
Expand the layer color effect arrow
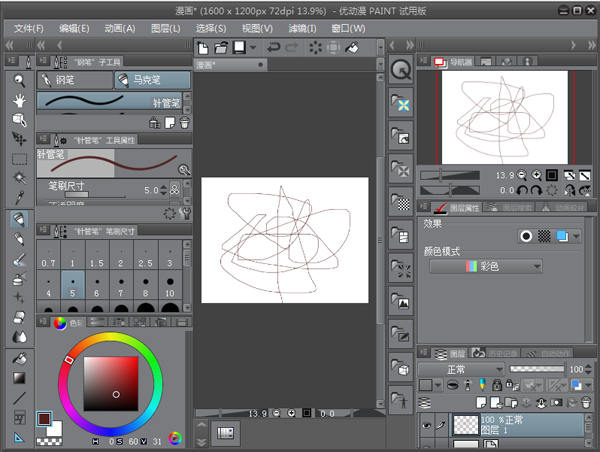click(x=574, y=237)
